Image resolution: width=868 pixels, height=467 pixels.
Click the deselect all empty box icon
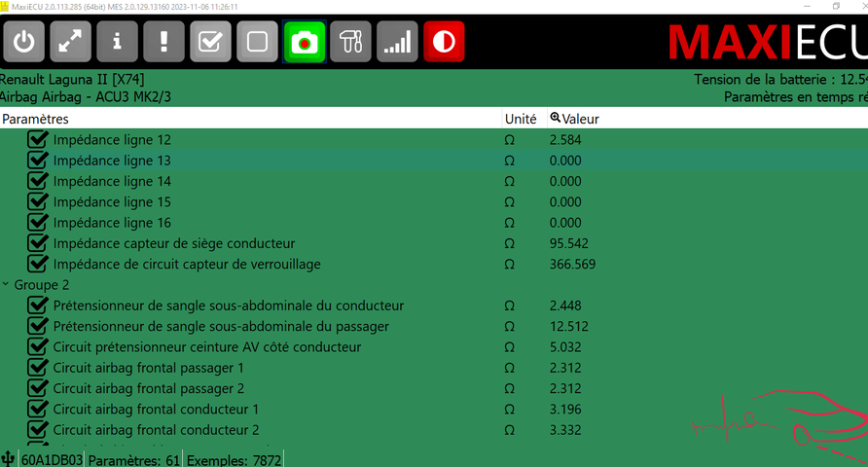click(257, 42)
